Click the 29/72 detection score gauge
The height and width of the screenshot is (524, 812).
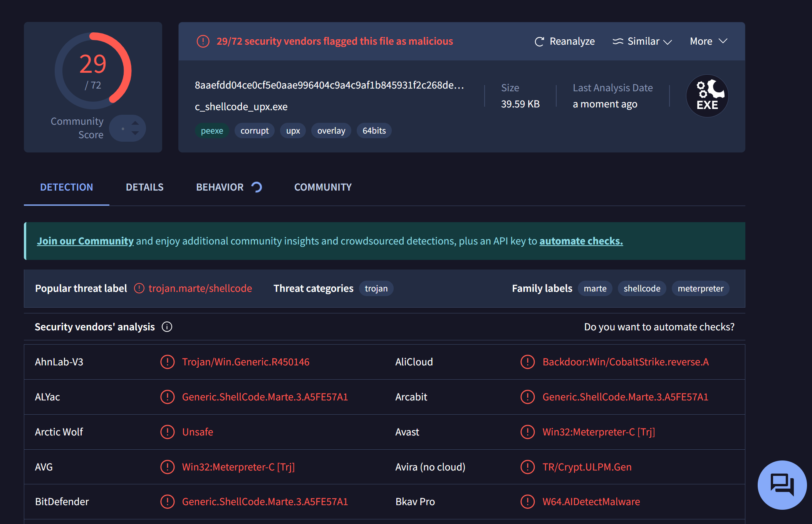point(93,71)
